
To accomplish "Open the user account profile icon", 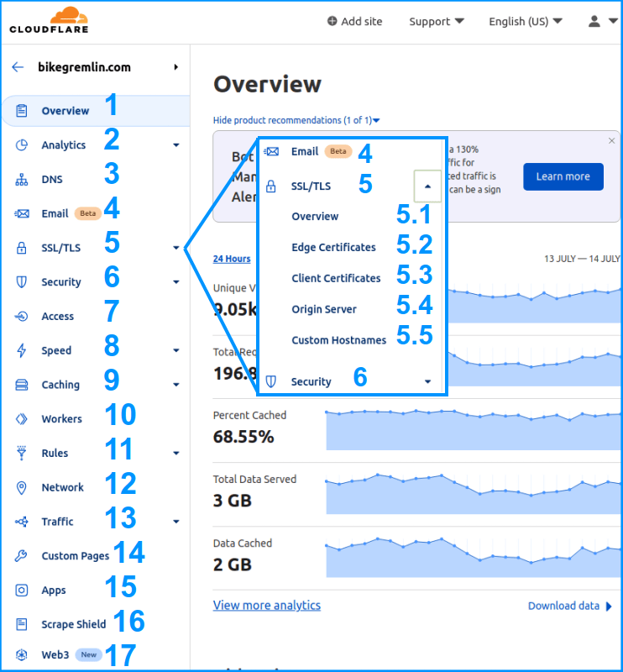I will (594, 21).
